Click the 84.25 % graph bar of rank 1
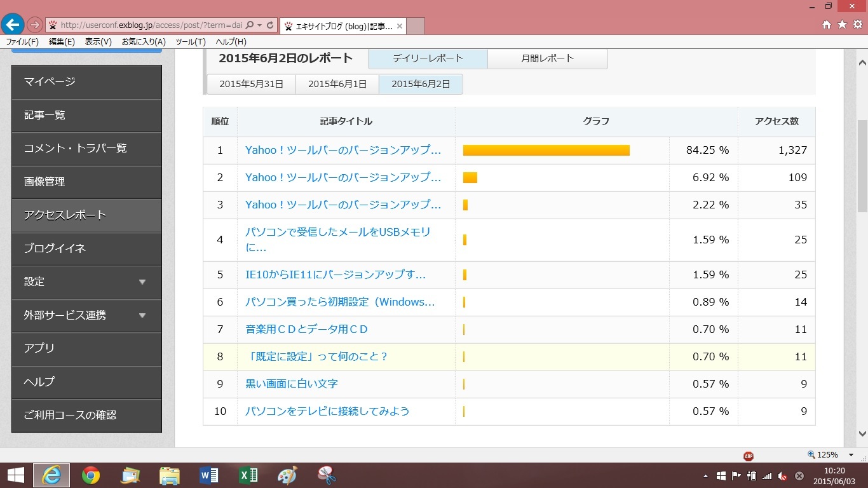The image size is (868, 488). (546, 151)
